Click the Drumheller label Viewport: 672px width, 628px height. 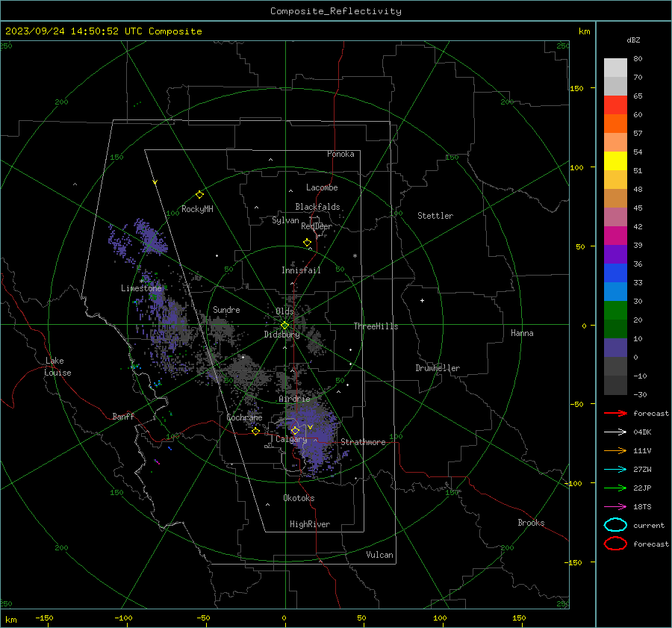(x=438, y=368)
